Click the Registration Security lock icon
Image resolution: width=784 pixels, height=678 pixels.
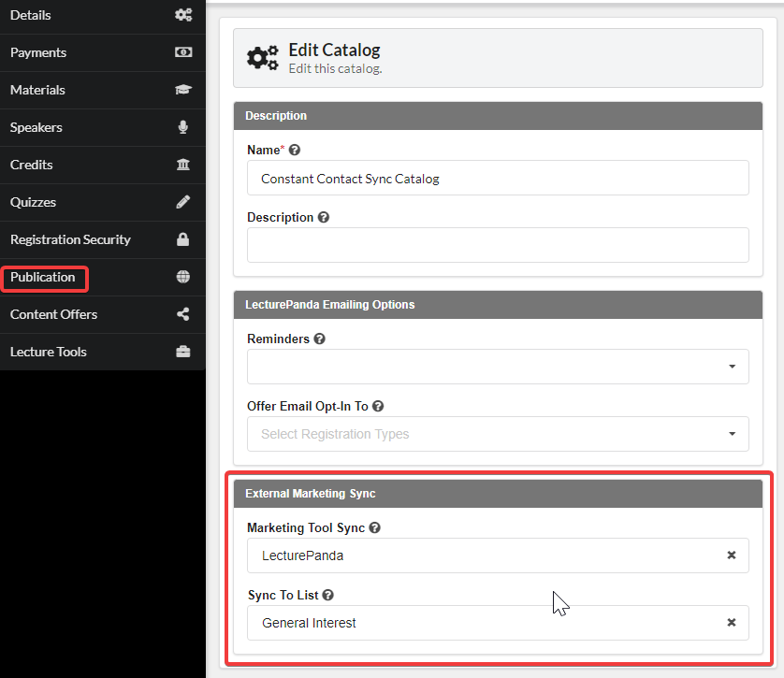[183, 239]
